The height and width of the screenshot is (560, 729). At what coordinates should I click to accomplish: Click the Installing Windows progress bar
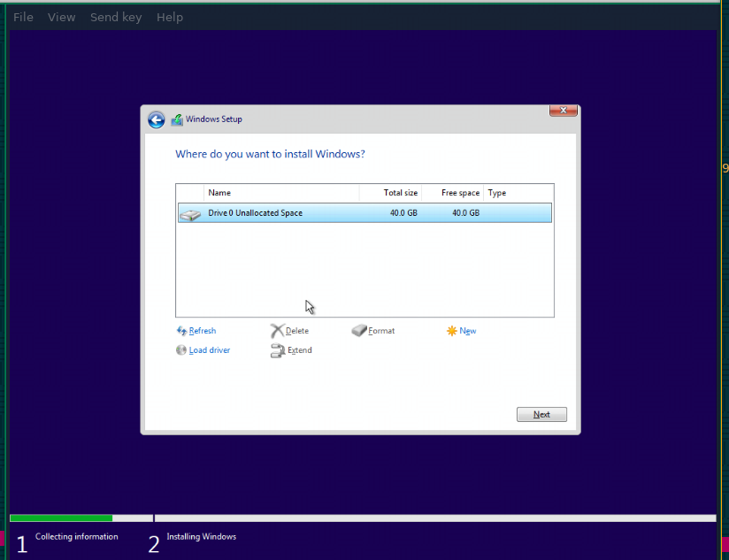(435, 518)
